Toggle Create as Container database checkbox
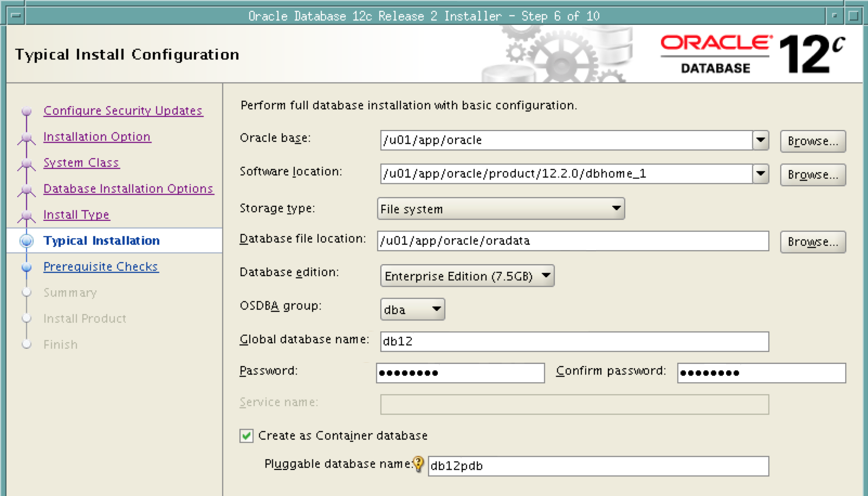The width and height of the screenshot is (868, 496). pyautogui.click(x=246, y=436)
